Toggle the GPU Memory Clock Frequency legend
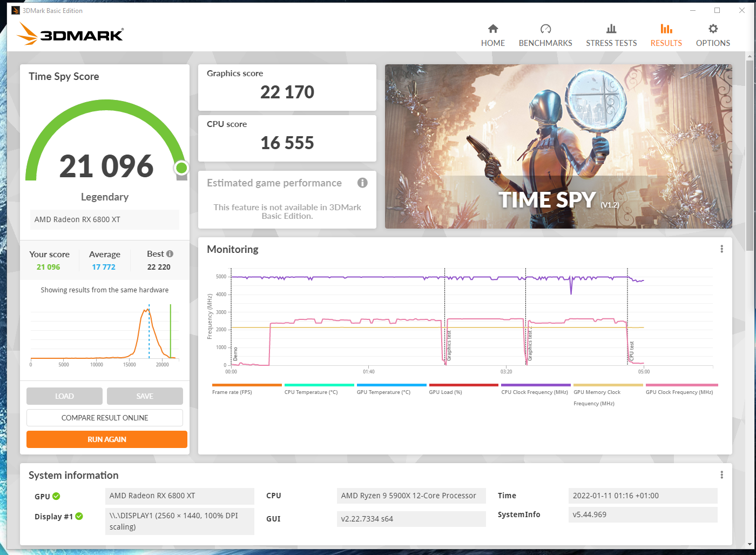Image resolution: width=756 pixels, height=555 pixels. [608, 396]
